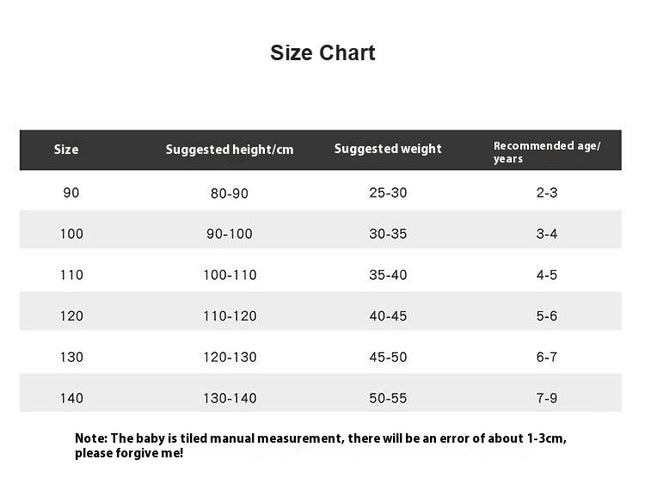Image resolution: width=645 pixels, height=490 pixels.
Task: Select size 140 cell
Action: pos(72,398)
